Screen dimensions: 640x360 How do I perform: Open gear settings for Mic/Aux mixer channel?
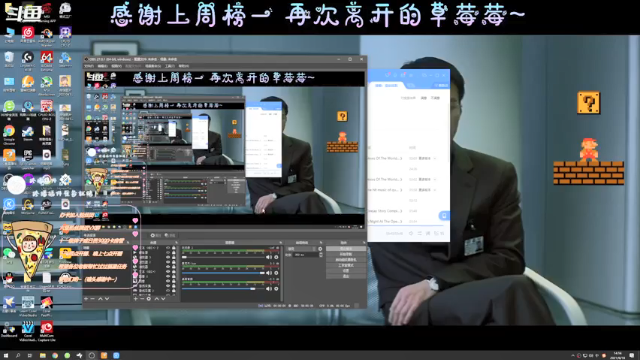(x=276, y=273)
